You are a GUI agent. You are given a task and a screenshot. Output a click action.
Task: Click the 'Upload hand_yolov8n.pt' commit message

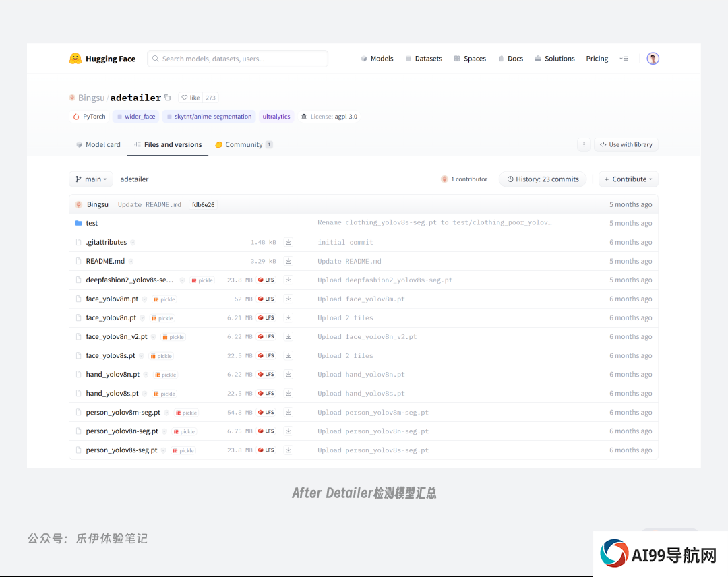click(x=361, y=375)
